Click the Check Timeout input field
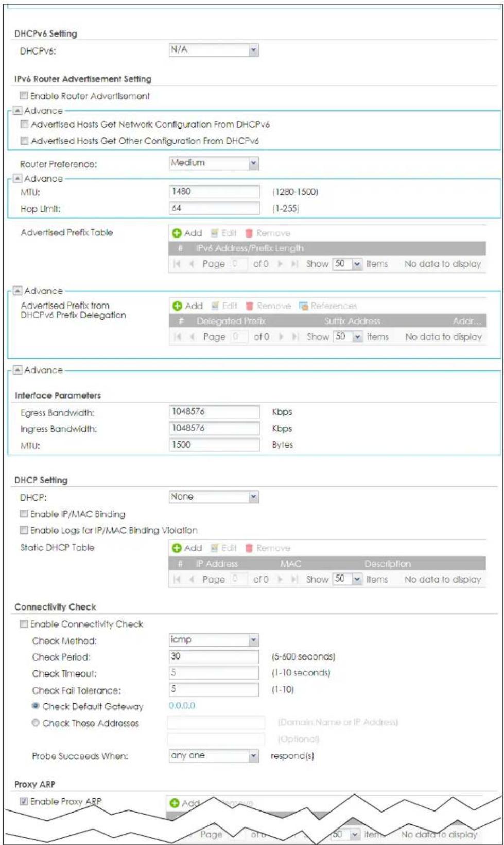 pyautogui.click(x=214, y=673)
